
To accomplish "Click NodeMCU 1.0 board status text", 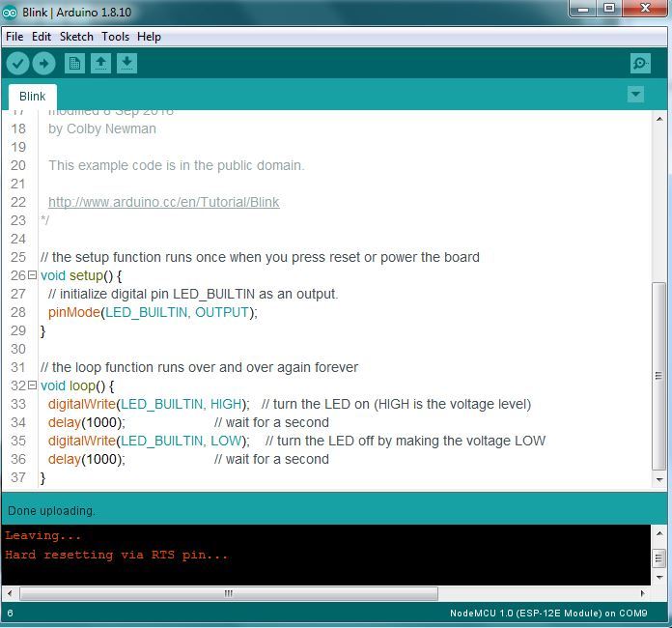I will (x=548, y=613).
